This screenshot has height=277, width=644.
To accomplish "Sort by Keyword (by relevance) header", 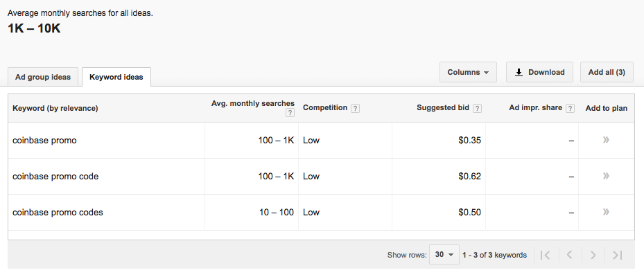I will (55, 108).
